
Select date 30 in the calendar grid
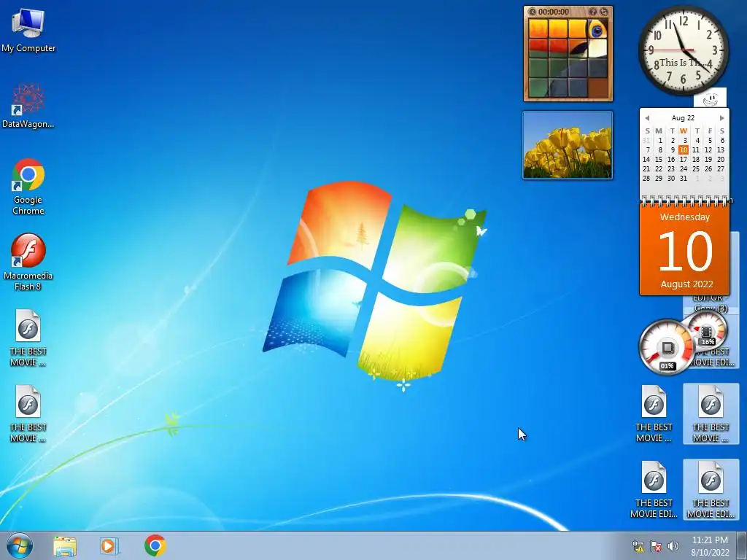click(x=671, y=178)
